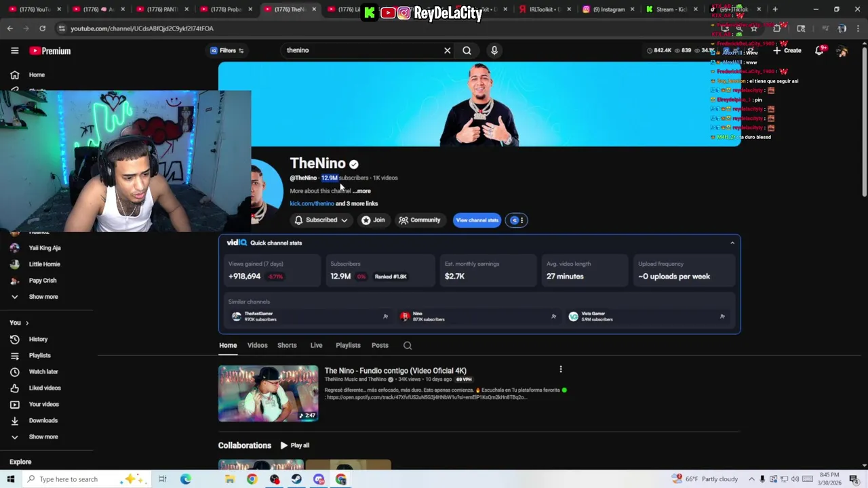Open the vidIQ options button beside stats

(x=517, y=220)
